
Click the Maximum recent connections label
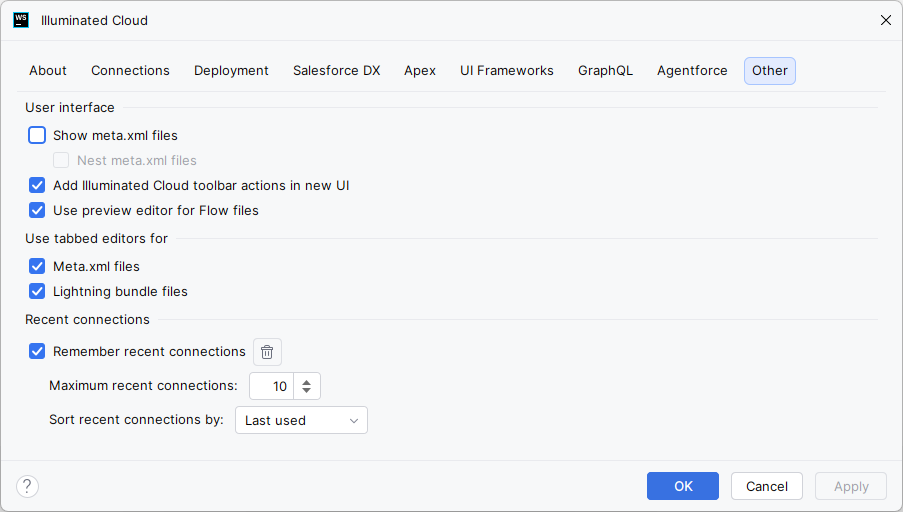tap(143, 385)
